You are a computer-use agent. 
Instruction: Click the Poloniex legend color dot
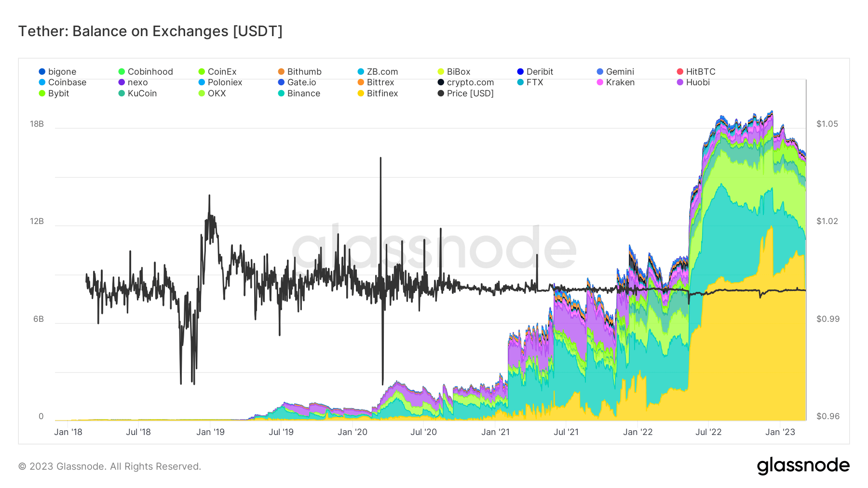(x=202, y=82)
